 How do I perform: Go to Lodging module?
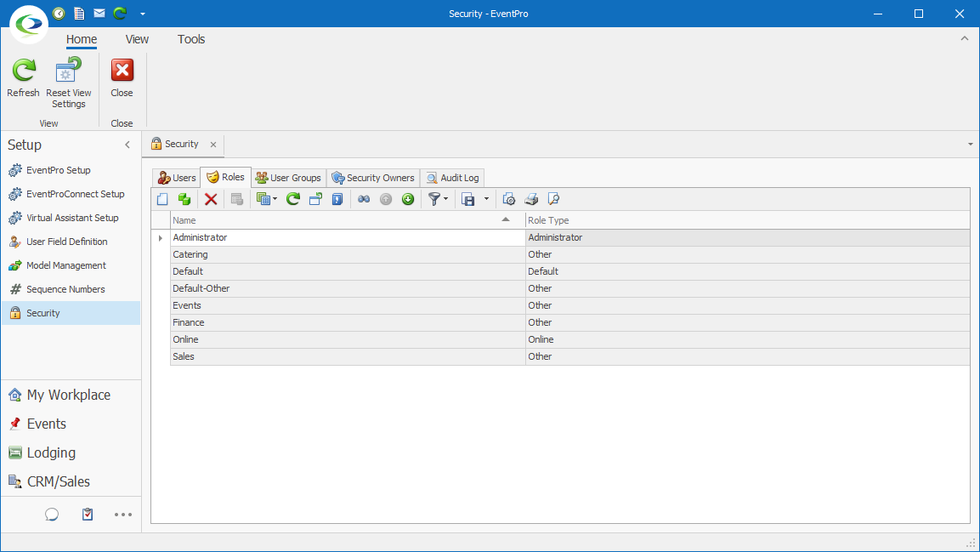(71, 452)
